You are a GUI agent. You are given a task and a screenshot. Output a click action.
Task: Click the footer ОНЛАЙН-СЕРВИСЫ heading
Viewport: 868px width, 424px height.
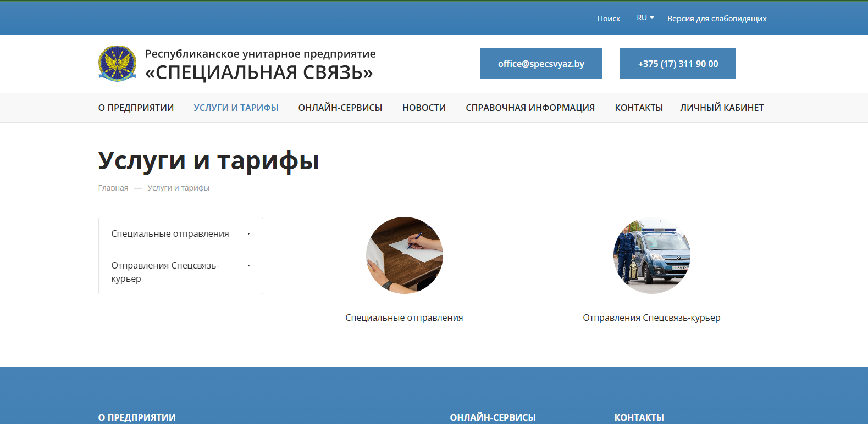click(x=493, y=417)
